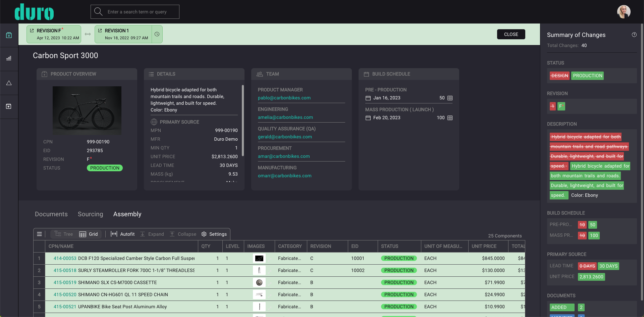Viewport: 644px width, 317px height.
Task: Open the products icon in left sidebar
Action: (9, 35)
